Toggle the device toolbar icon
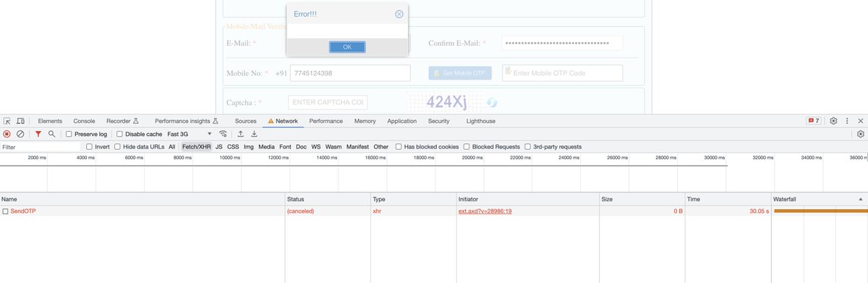This screenshot has width=868, height=283. click(x=21, y=121)
